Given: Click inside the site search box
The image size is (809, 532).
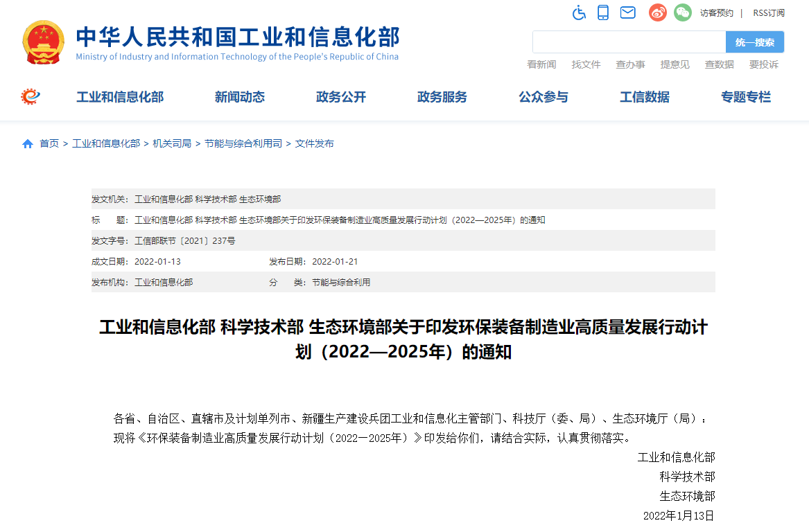Looking at the screenshot, I should point(629,42).
